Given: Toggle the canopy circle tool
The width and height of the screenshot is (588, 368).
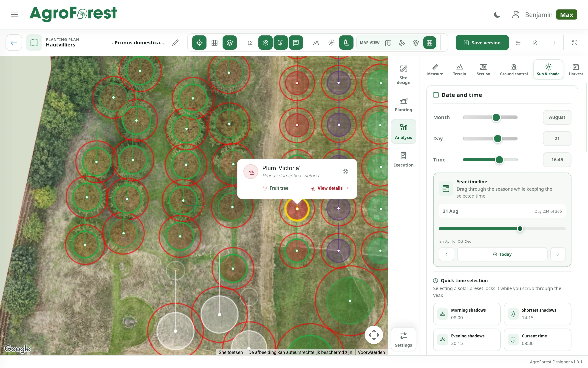Looking at the screenshot, I should coord(265,43).
